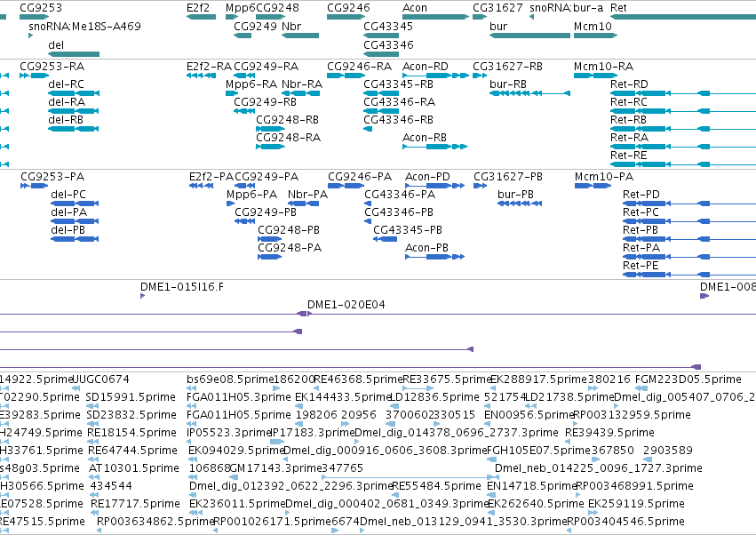Click the CG9249 gene glyph
This screenshot has width=756, height=535.
pyautogui.click(x=243, y=36)
